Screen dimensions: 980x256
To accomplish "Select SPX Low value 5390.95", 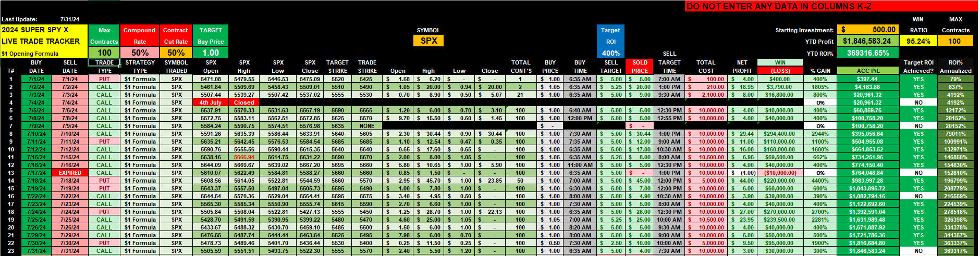I will tap(278, 220).
